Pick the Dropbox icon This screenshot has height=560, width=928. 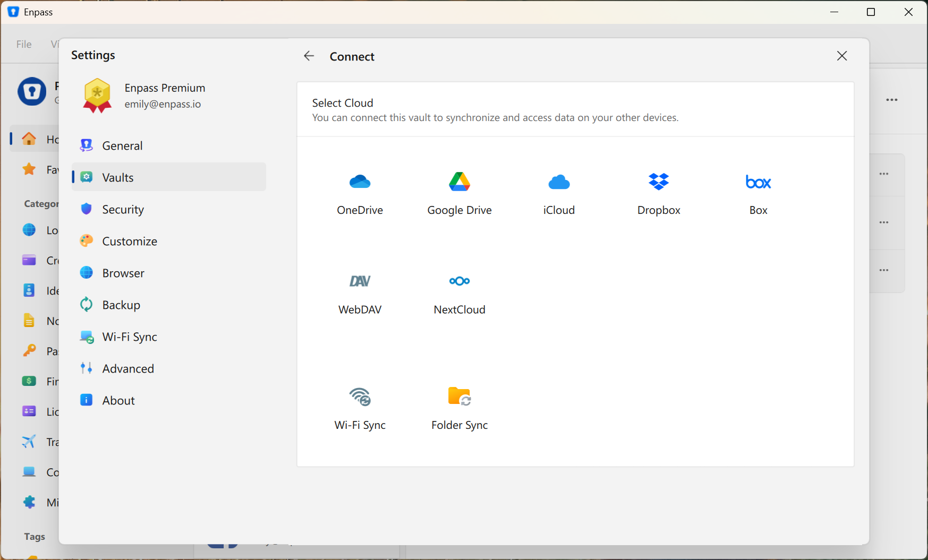click(659, 182)
